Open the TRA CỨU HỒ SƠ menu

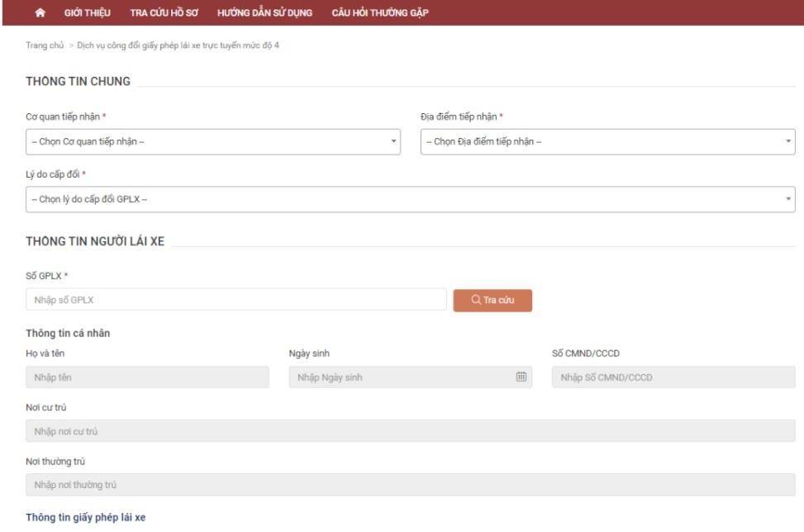coord(164,13)
